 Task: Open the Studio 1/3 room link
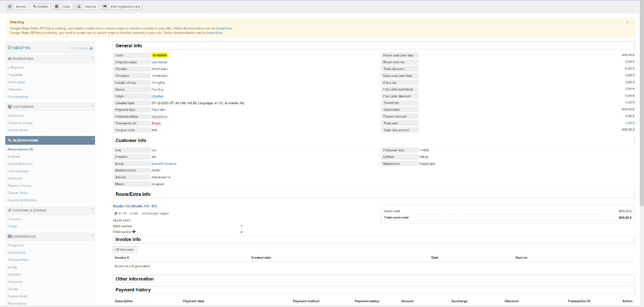click(135, 206)
